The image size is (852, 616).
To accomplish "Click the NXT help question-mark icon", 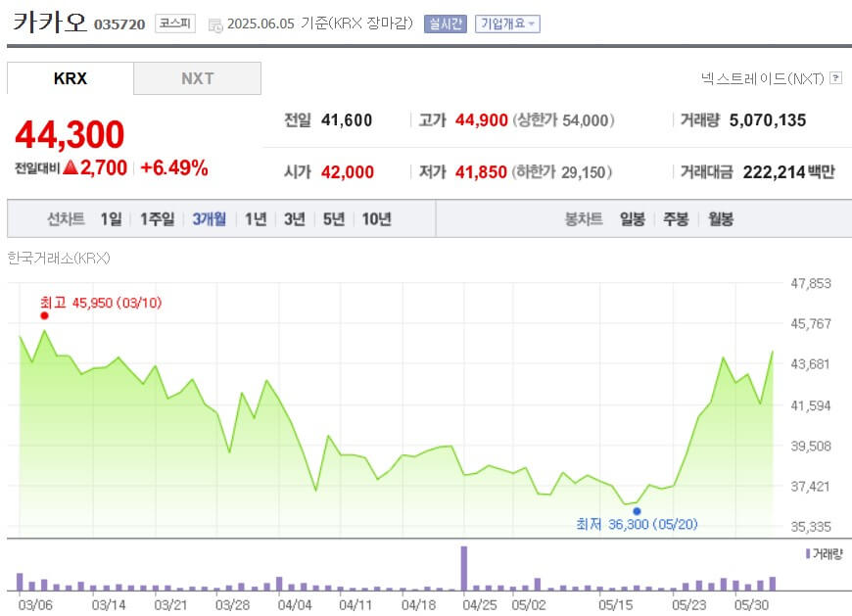I will point(836,78).
